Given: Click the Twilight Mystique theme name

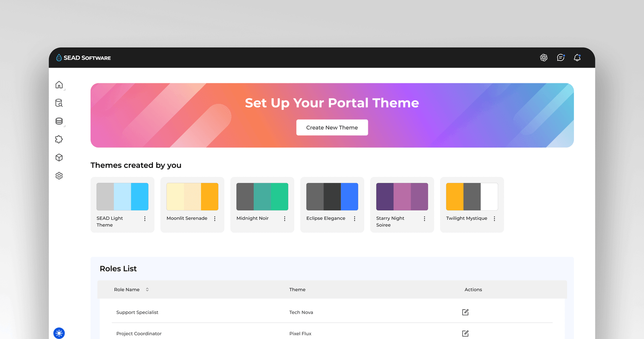Looking at the screenshot, I should point(466,218).
